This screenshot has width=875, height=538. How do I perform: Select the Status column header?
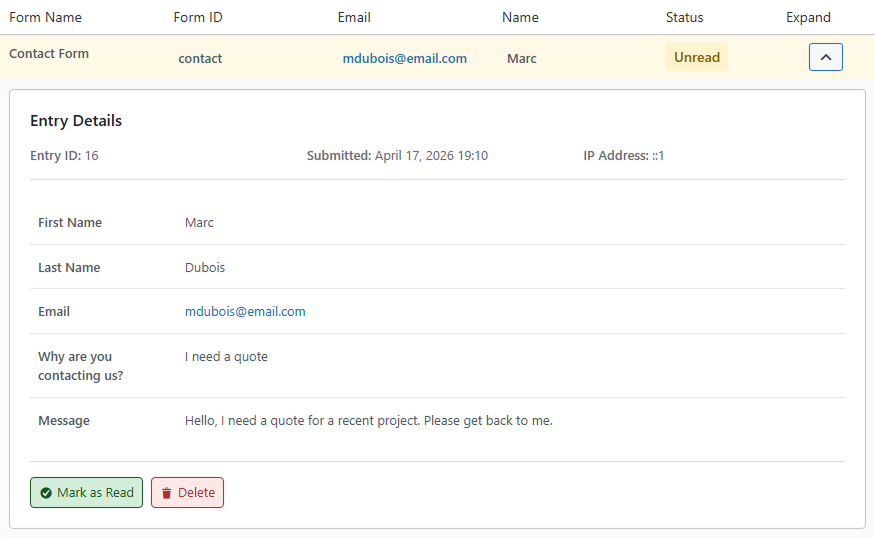[684, 17]
